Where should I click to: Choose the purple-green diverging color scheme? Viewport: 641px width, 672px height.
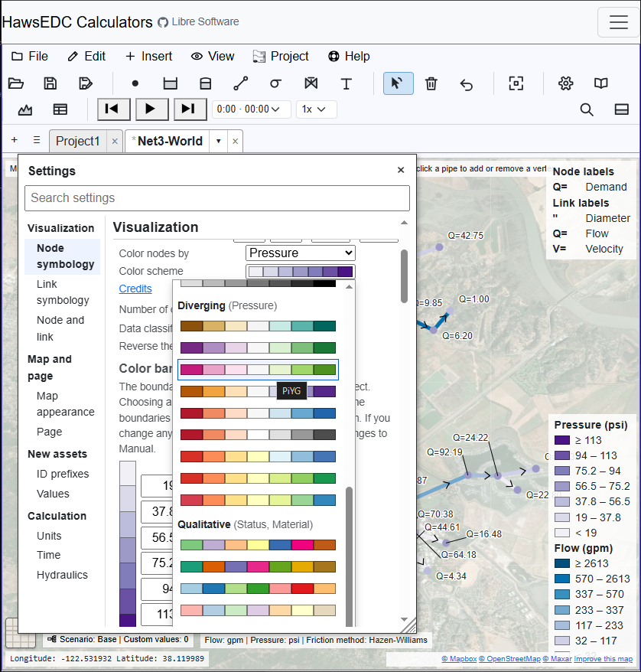click(258, 347)
